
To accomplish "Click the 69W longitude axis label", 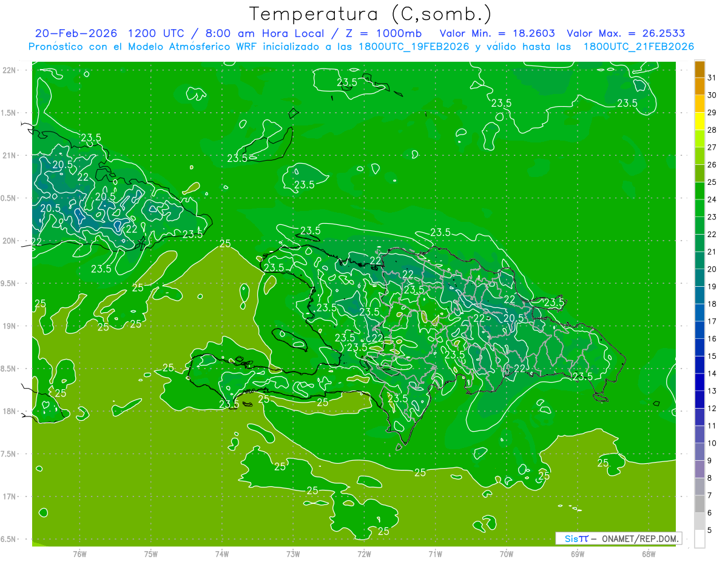I will click(578, 554).
